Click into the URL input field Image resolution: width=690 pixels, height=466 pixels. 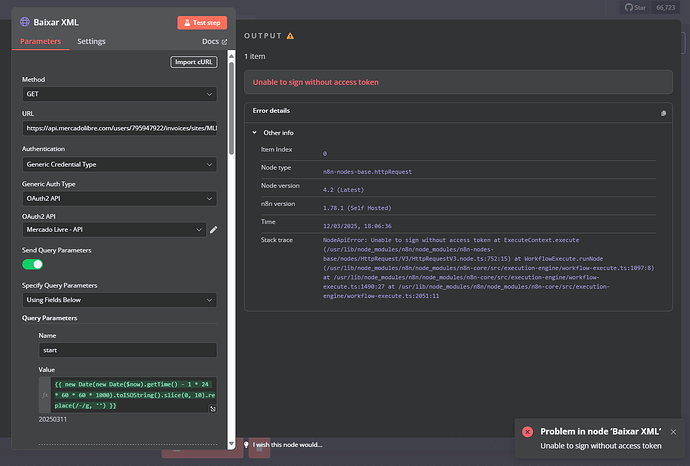coord(119,128)
